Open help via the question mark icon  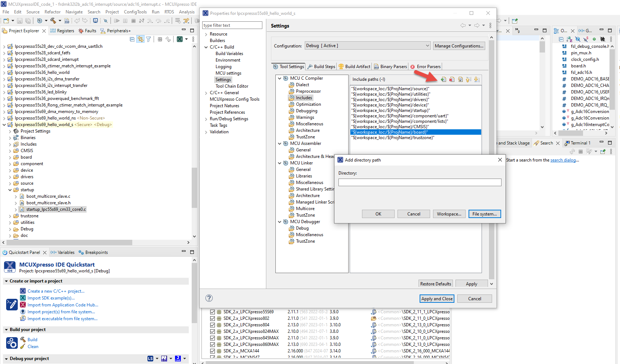point(209,298)
